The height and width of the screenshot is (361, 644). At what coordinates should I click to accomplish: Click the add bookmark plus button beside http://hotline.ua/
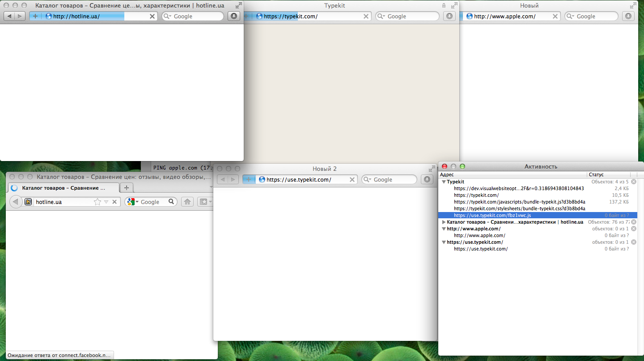click(x=35, y=16)
